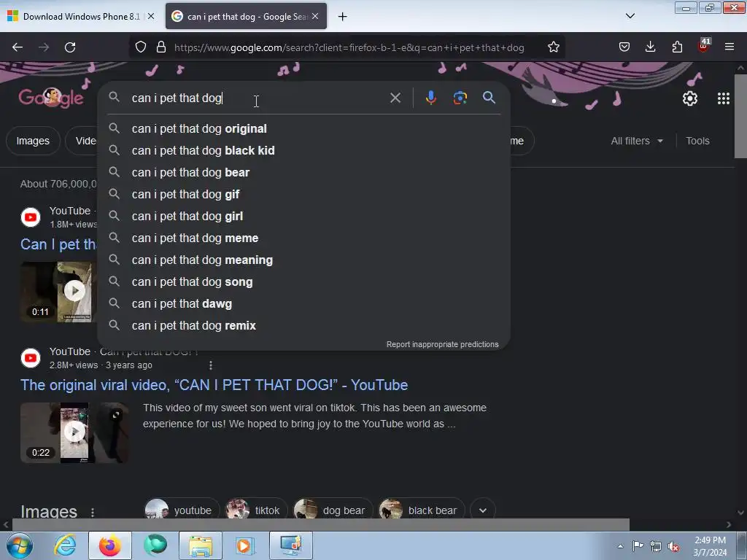
Task: Open the extensions puzzle icon
Action: click(677, 47)
